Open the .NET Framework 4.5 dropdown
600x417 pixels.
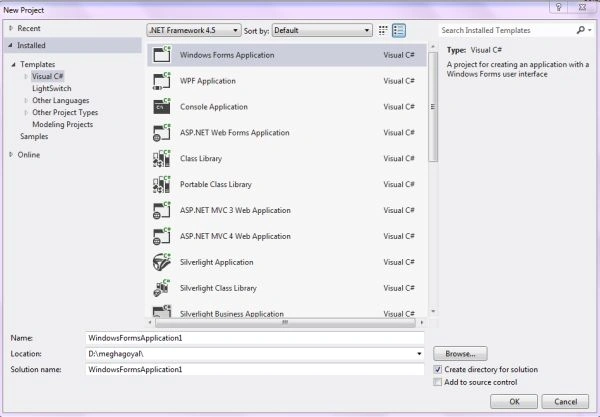click(x=194, y=30)
